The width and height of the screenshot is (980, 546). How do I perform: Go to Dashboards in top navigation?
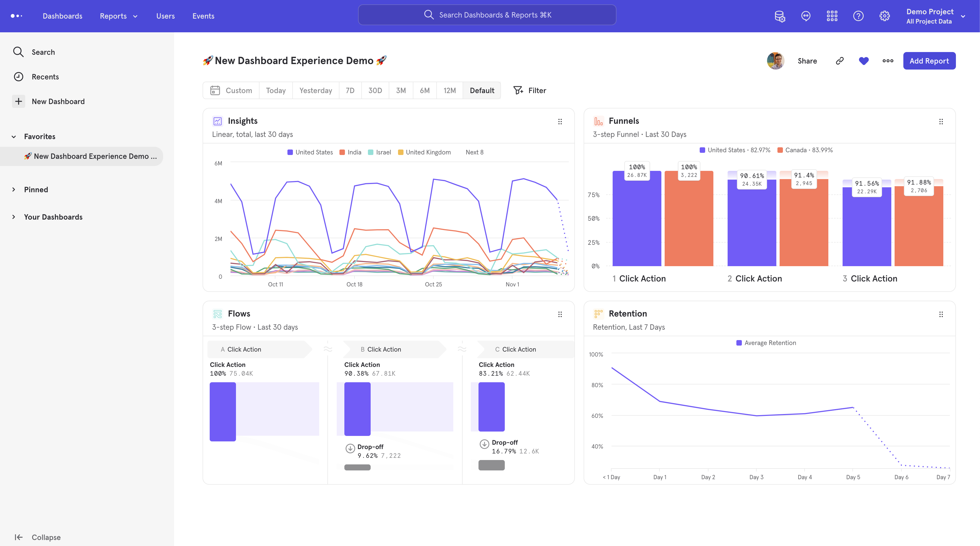62,16
